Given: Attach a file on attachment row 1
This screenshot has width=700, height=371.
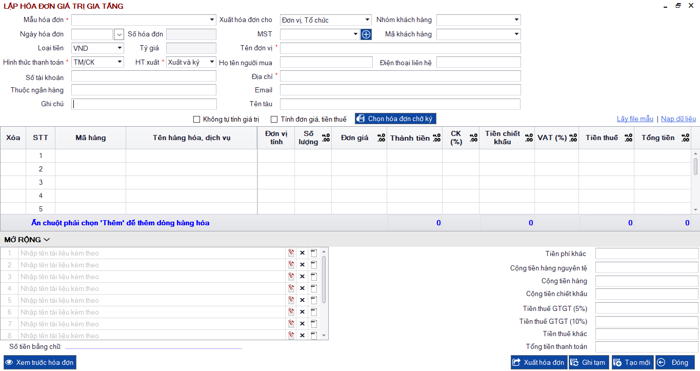Looking at the screenshot, I should tap(291, 253).
